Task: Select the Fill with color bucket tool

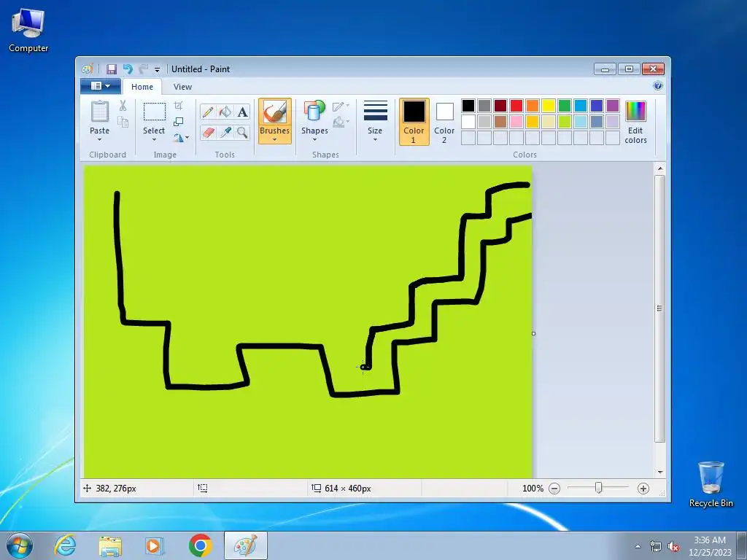Action: 225,112
